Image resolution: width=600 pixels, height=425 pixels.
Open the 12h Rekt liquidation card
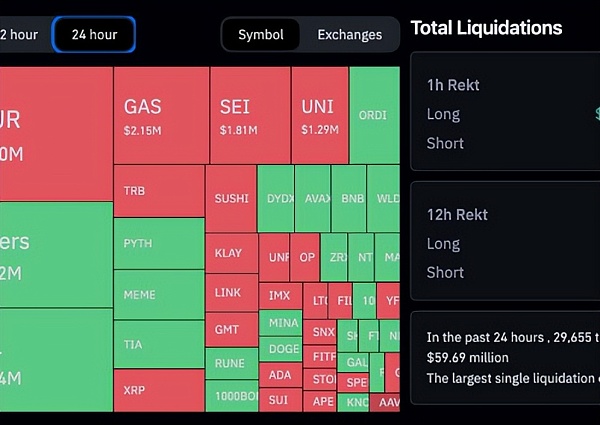pos(505,242)
